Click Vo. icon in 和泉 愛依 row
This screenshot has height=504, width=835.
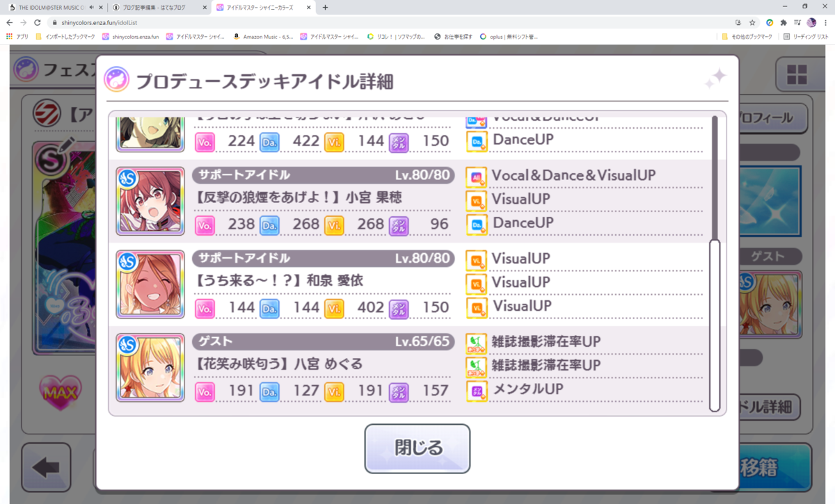205,308
